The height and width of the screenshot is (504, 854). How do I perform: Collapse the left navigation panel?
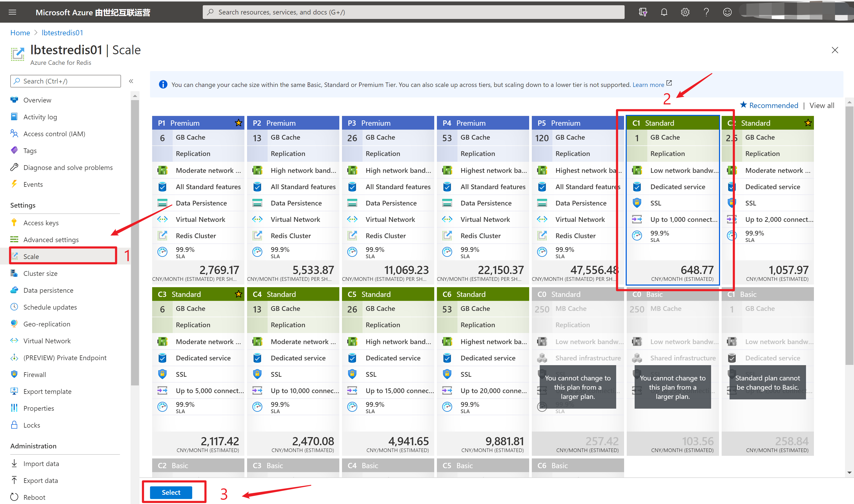pyautogui.click(x=131, y=81)
